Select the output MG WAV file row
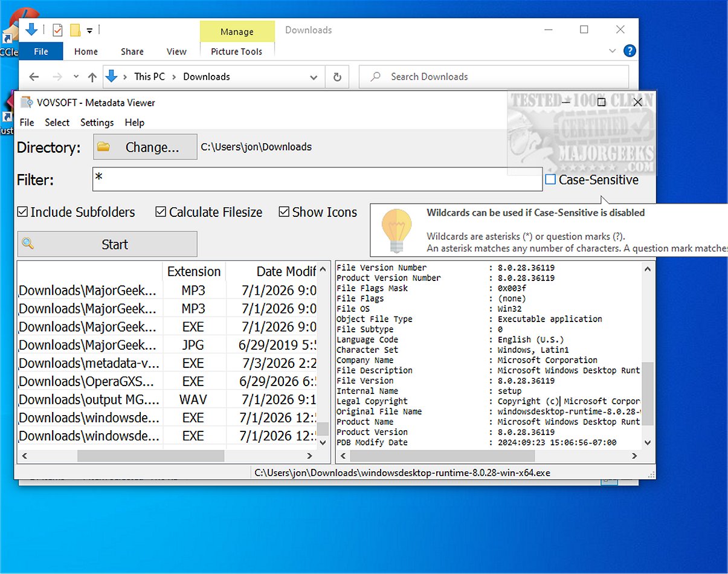Screen dimensions: 728x574 pos(167,399)
